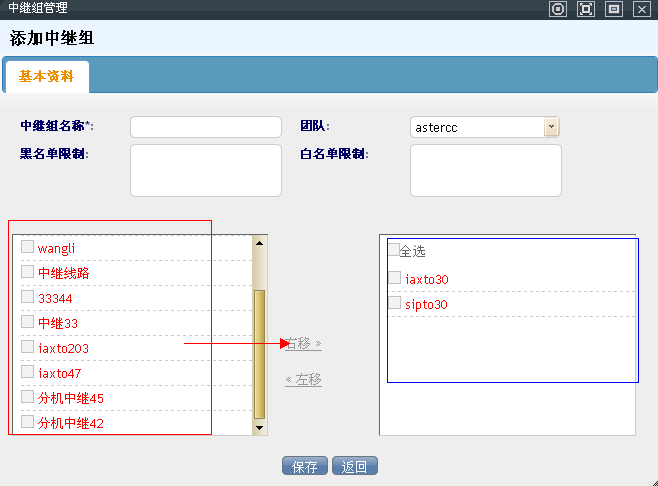Close the trunk group management dialog
658x486 pixels.
tap(642, 9)
